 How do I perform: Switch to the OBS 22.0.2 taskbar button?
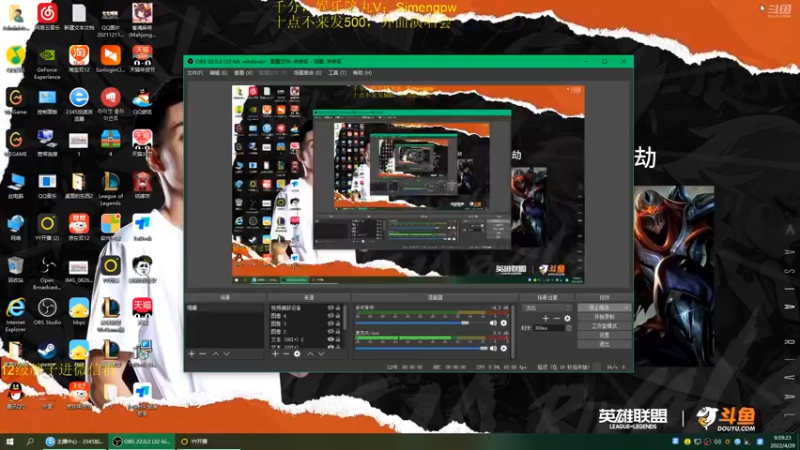pyautogui.click(x=141, y=441)
